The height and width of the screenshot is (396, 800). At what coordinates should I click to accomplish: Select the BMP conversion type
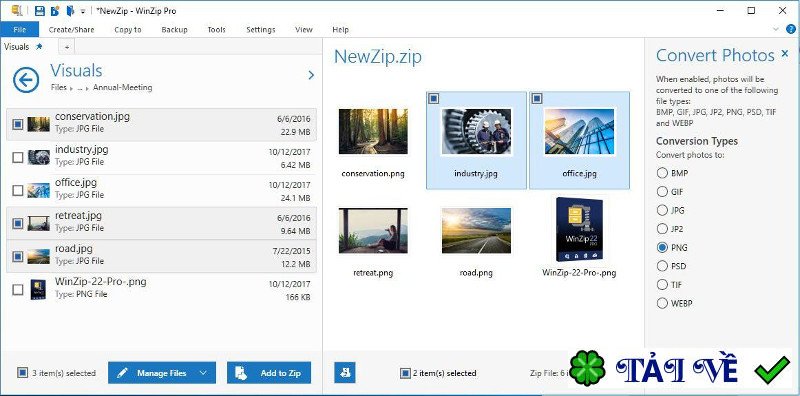[x=662, y=173]
